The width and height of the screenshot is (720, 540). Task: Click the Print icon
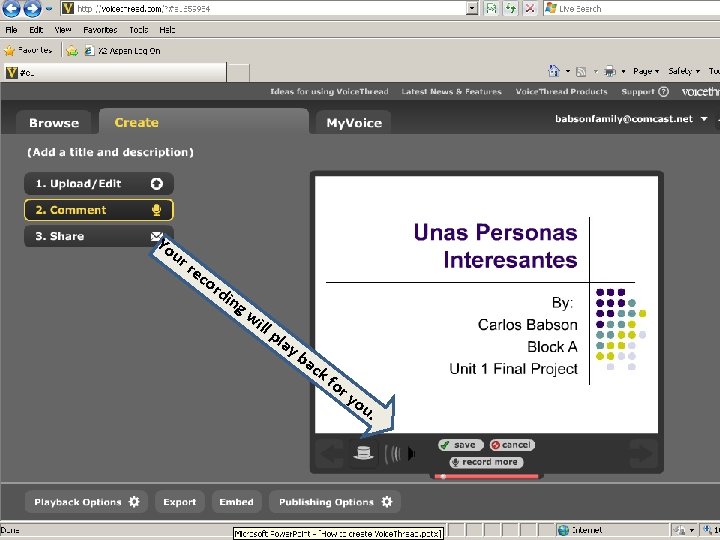610,71
